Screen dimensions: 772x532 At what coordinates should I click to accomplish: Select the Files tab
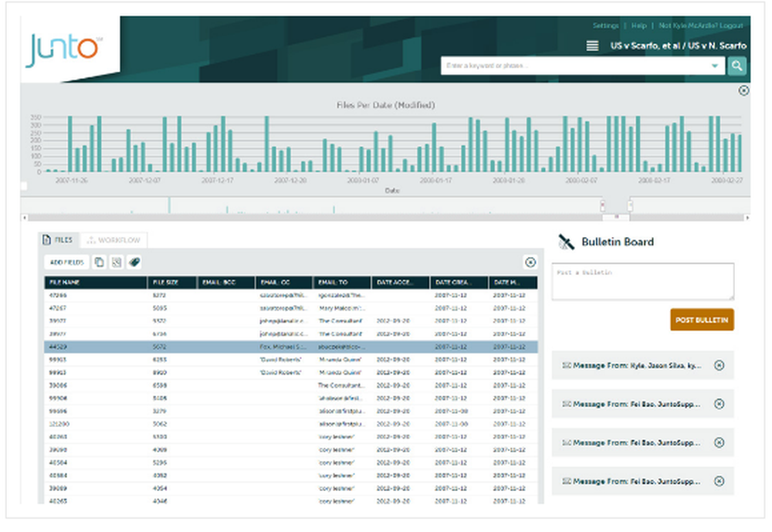(59, 240)
